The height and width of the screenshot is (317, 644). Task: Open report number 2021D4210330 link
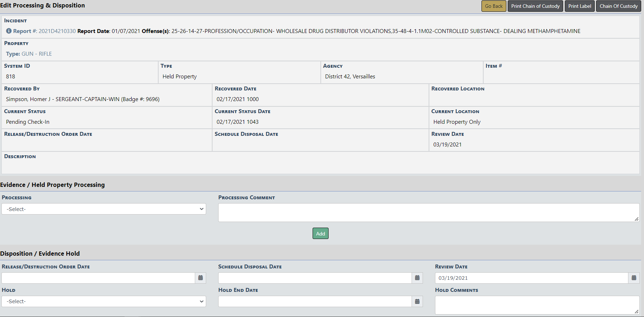tap(57, 31)
